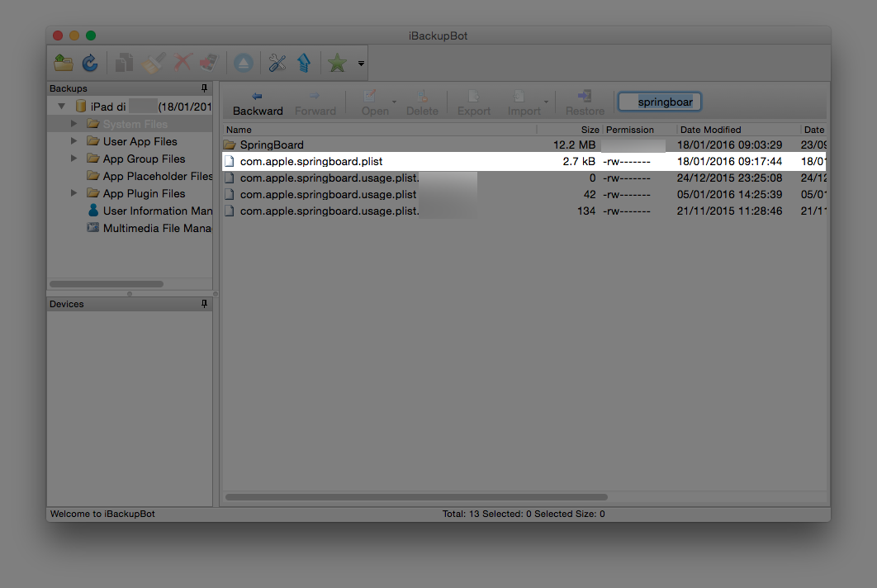Select the SpringBoard folder row
Image resolution: width=877 pixels, height=588 pixels.
(x=524, y=145)
